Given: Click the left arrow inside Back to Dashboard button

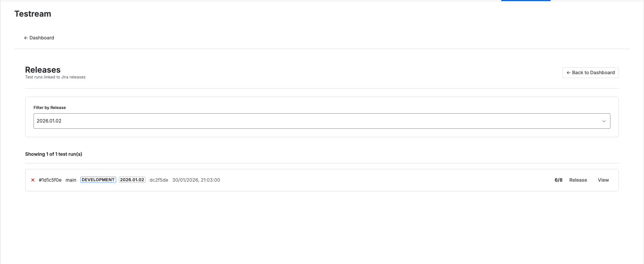Looking at the screenshot, I should (x=568, y=72).
